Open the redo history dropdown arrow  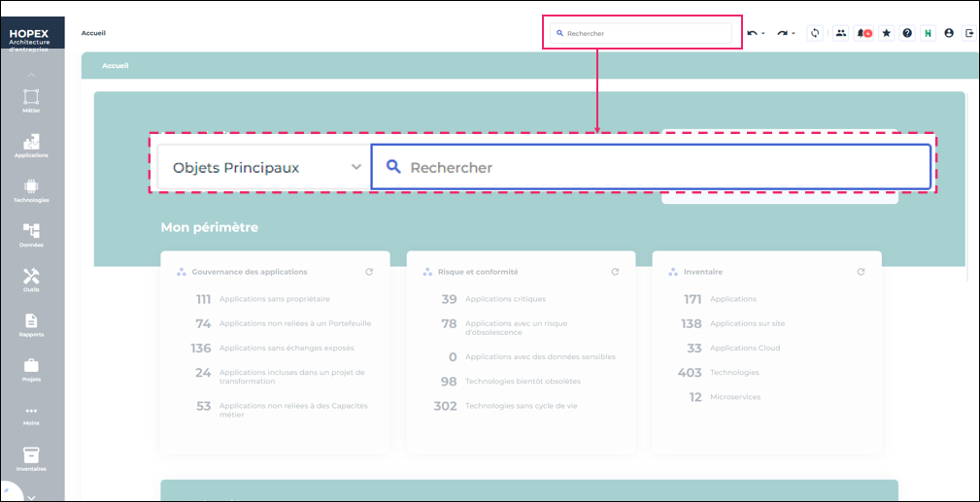(x=794, y=34)
